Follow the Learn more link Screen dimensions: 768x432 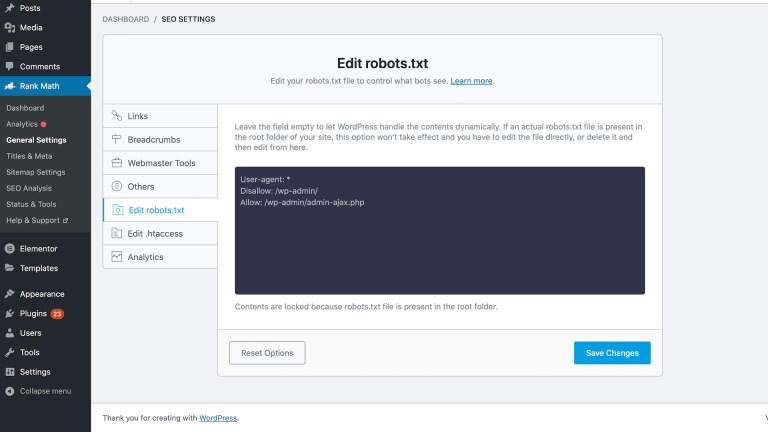471,80
